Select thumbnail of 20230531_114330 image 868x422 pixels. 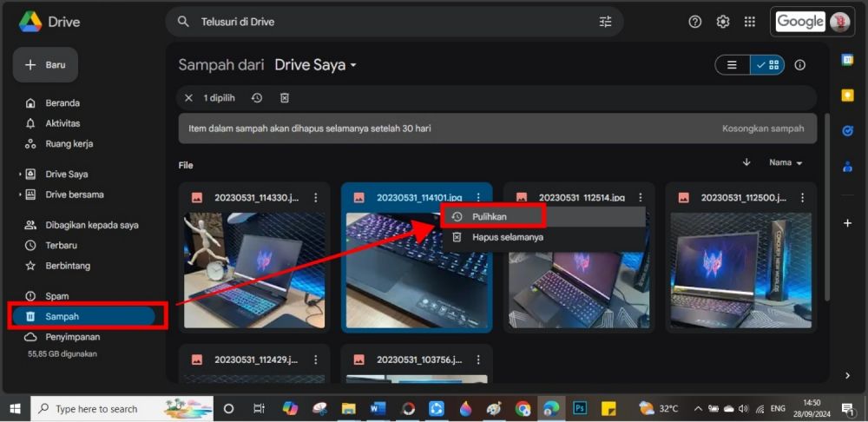254,270
